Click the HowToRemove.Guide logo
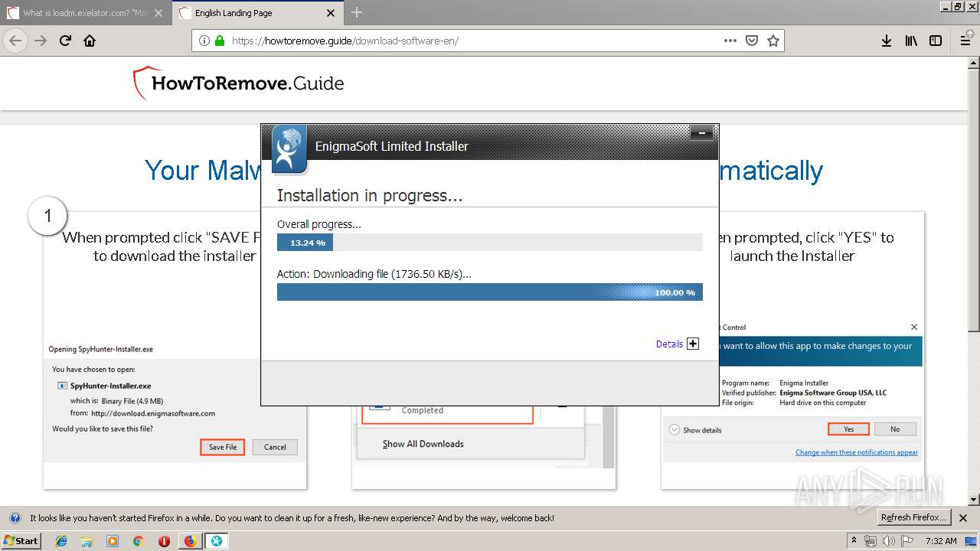The height and width of the screenshot is (551, 980). click(238, 83)
